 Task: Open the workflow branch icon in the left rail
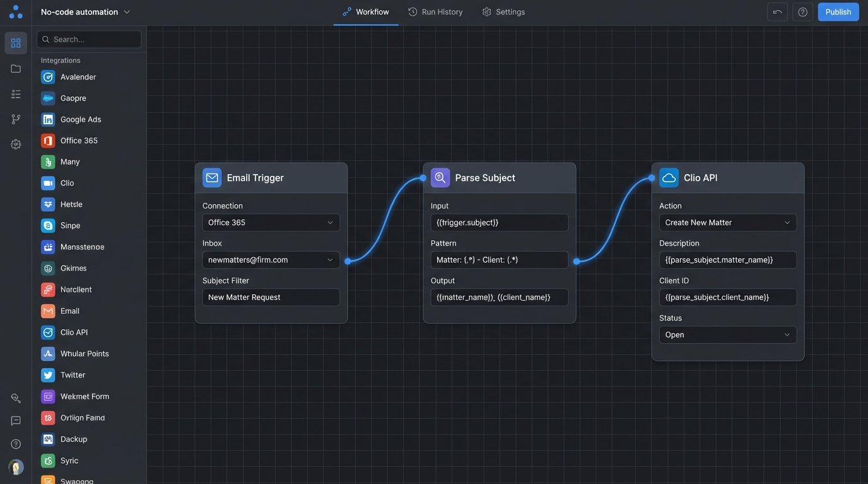[15, 118]
